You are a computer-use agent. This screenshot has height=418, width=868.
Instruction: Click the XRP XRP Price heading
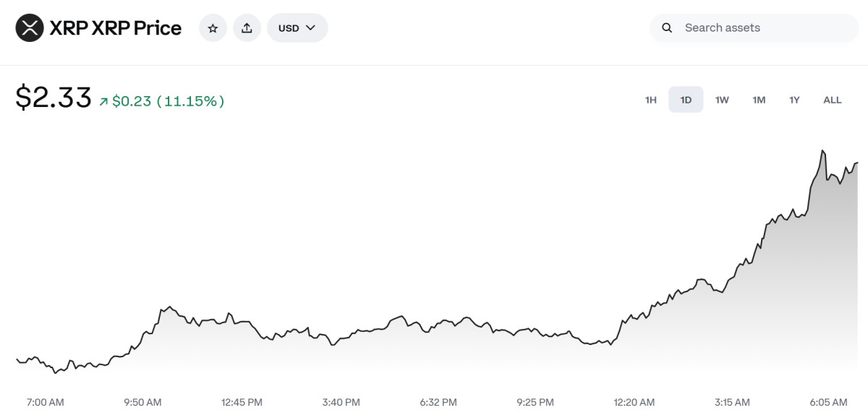115,27
